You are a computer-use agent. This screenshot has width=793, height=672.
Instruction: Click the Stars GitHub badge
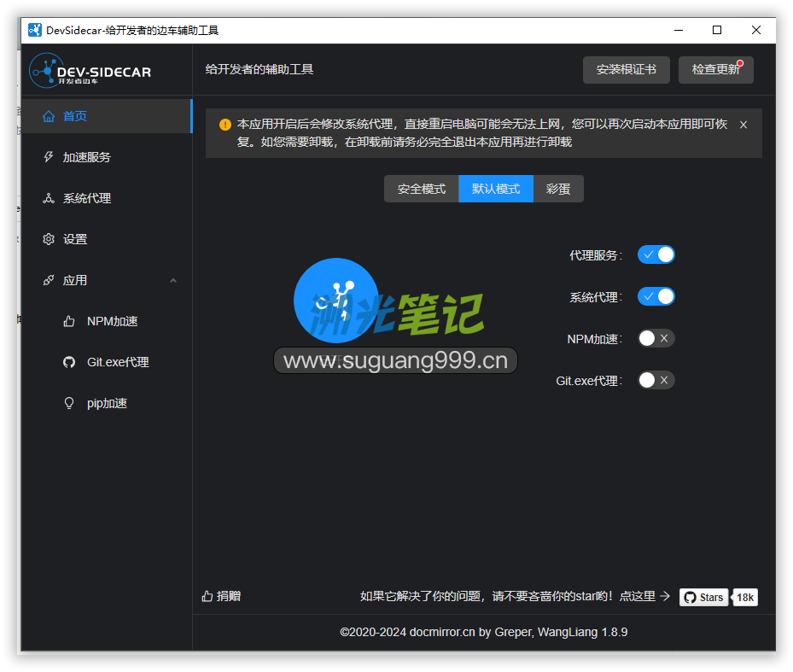pyautogui.click(x=703, y=598)
